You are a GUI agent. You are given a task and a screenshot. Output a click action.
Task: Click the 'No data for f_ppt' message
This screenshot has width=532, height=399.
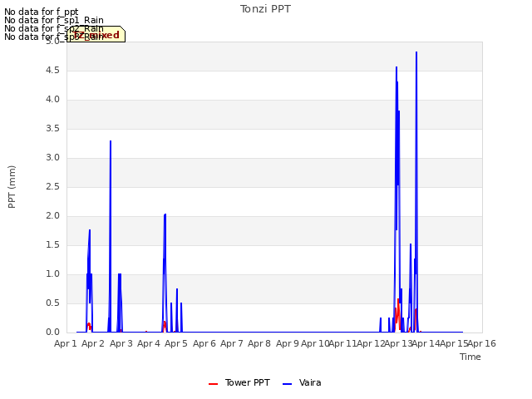41,12
